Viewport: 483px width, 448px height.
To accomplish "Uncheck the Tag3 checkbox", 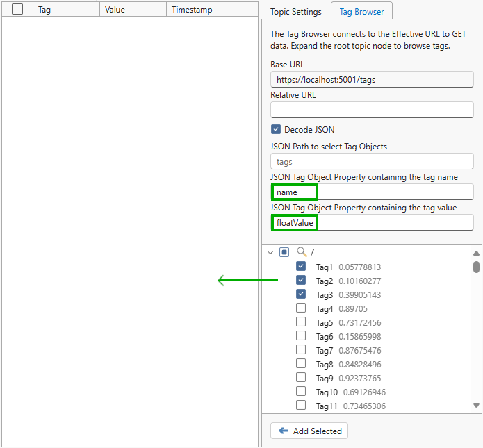I will pyautogui.click(x=301, y=294).
